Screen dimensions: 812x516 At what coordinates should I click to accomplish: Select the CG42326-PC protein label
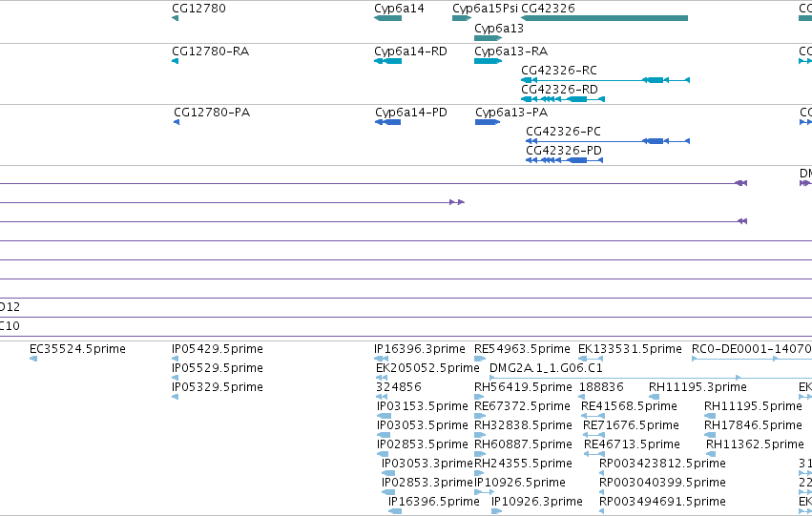(563, 132)
